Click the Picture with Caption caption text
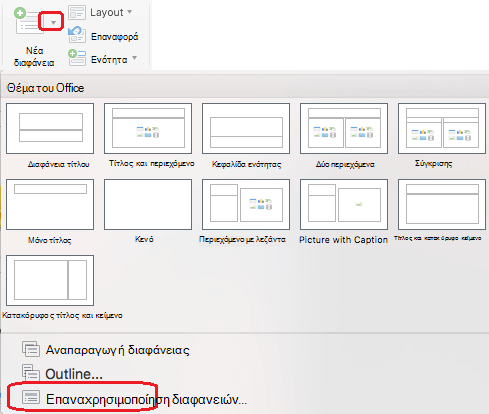This screenshot has width=489, height=414. click(x=343, y=240)
